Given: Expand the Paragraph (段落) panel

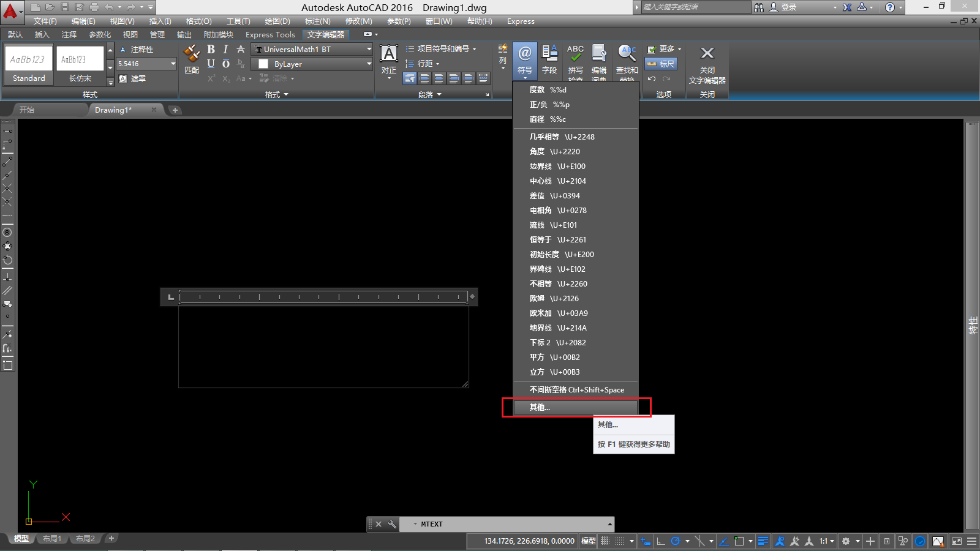Looking at the screenshot, I should point(429,94).
